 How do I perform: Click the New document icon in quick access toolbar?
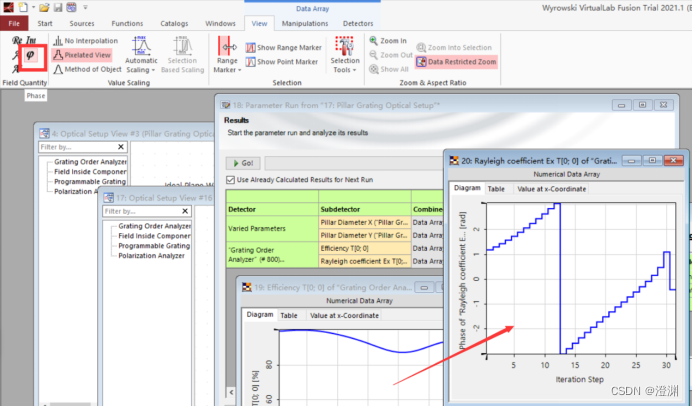pyautogui.click(x=23, y=7)
